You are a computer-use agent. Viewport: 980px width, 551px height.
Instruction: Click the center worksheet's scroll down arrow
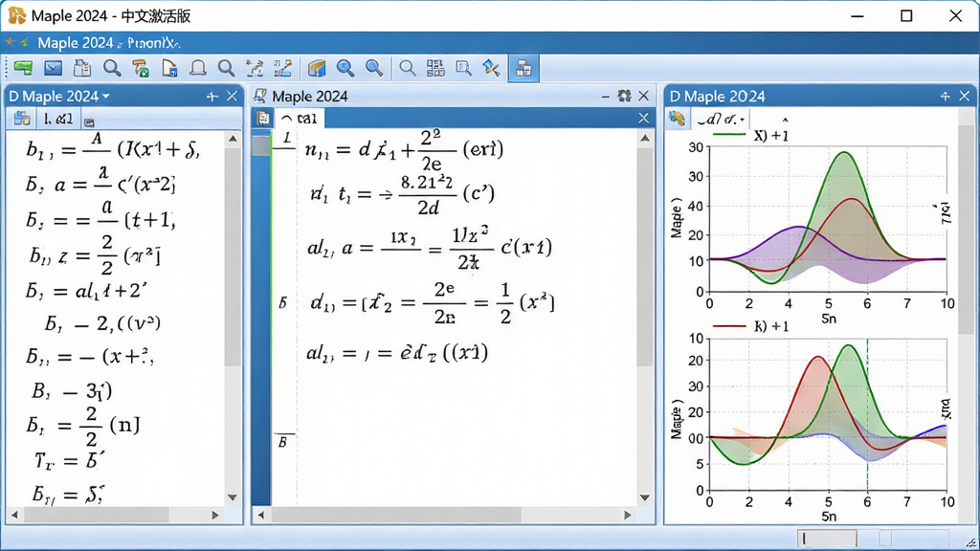coord(645,497)
